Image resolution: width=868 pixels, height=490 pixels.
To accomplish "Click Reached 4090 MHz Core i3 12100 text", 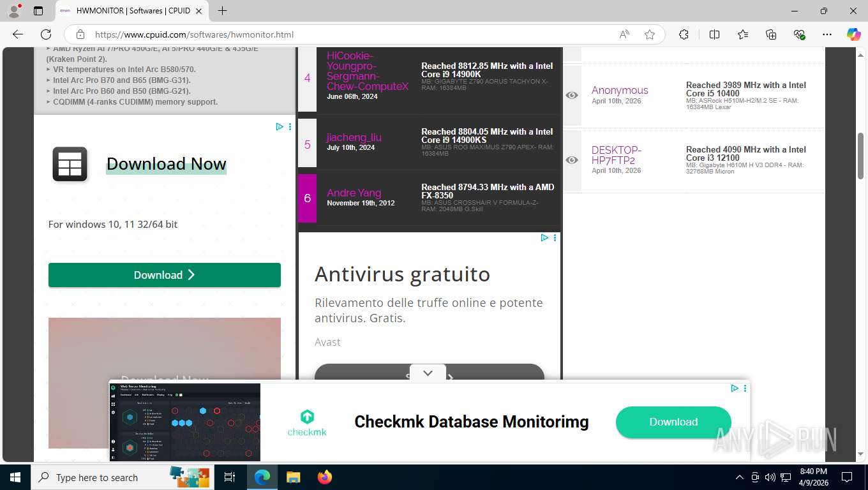I will pos(746,154).
